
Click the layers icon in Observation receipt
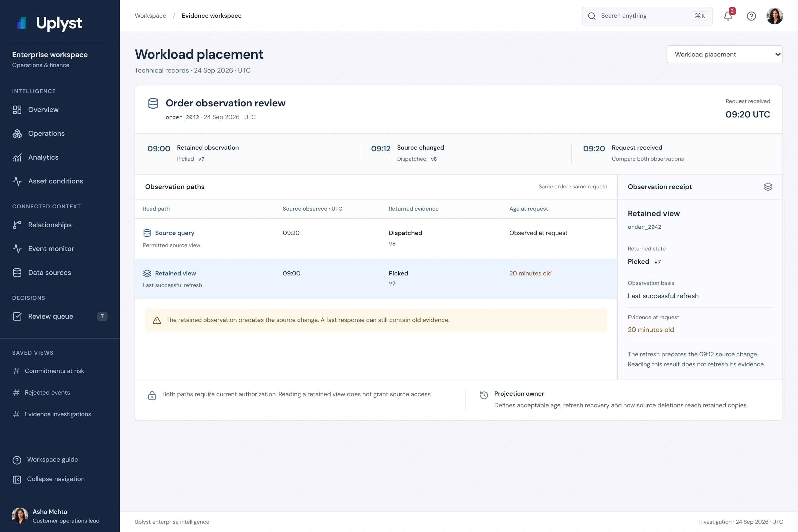(x=768, y=186)
